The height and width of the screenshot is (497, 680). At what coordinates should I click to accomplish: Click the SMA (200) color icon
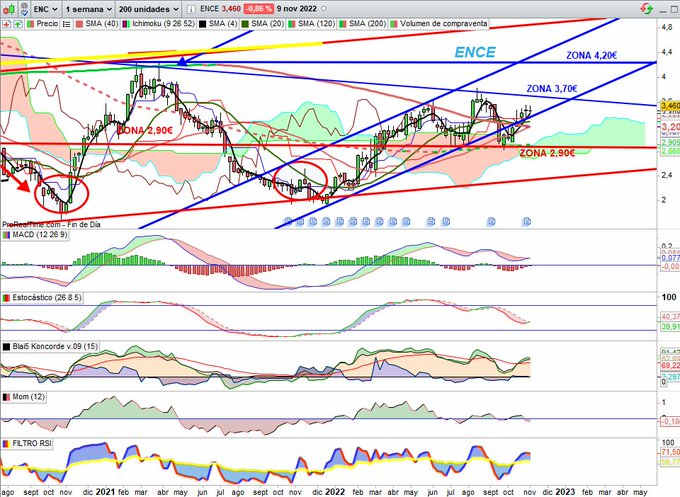click(343, 24)
